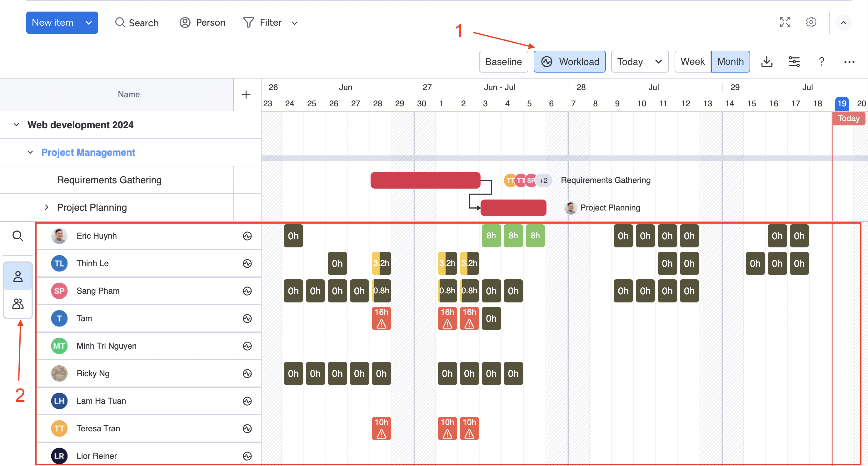
Task: Select the single person view icon
Action: 17,276
